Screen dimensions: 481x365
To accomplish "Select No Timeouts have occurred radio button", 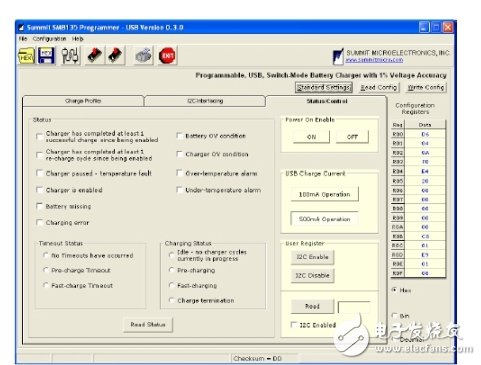I will (46, 255).
